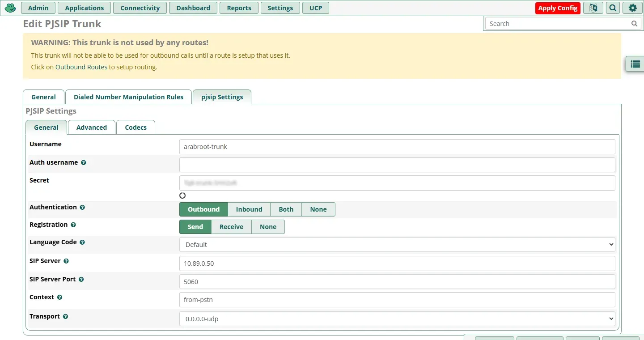The image size is (644, 340).
Task: Click the SIP Server input field
Action: (397, 263)
